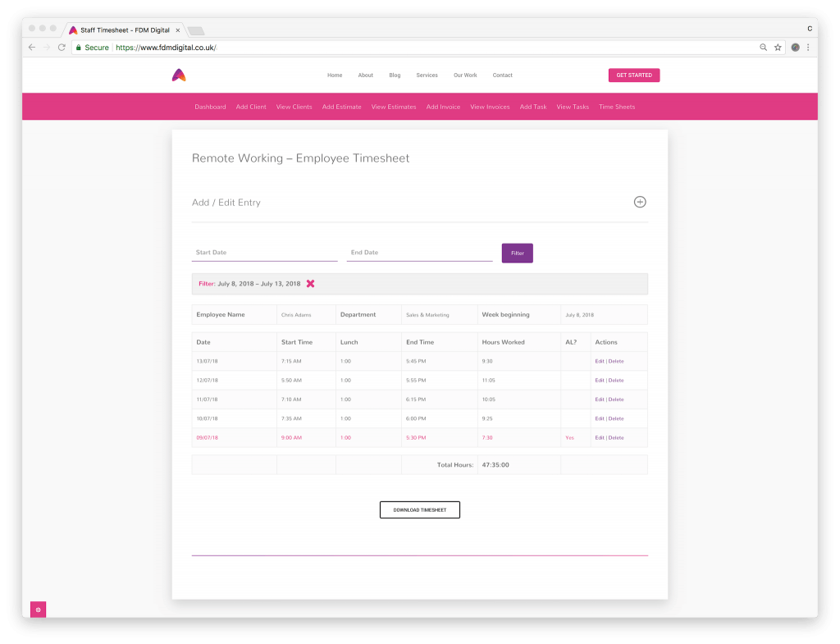Bookmark the page via the star icon
The height and width of the screenshot is (644, 840).
pos(777,47)
